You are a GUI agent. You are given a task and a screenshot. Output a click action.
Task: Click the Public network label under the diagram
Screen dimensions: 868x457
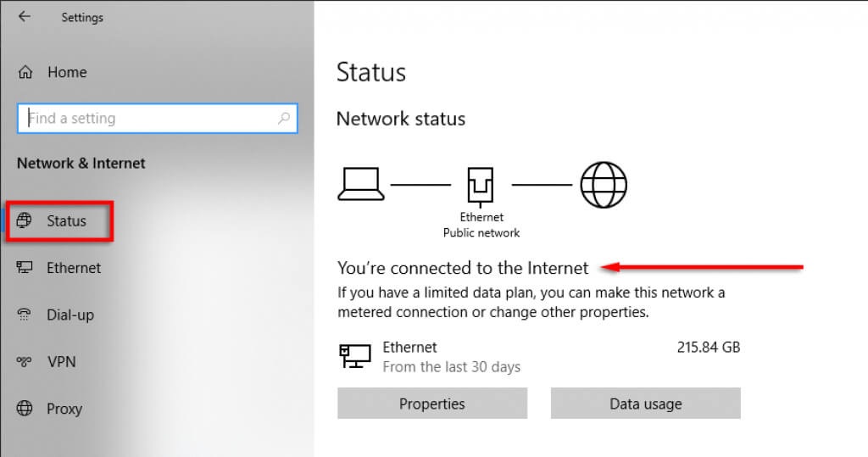click(481, 232)
